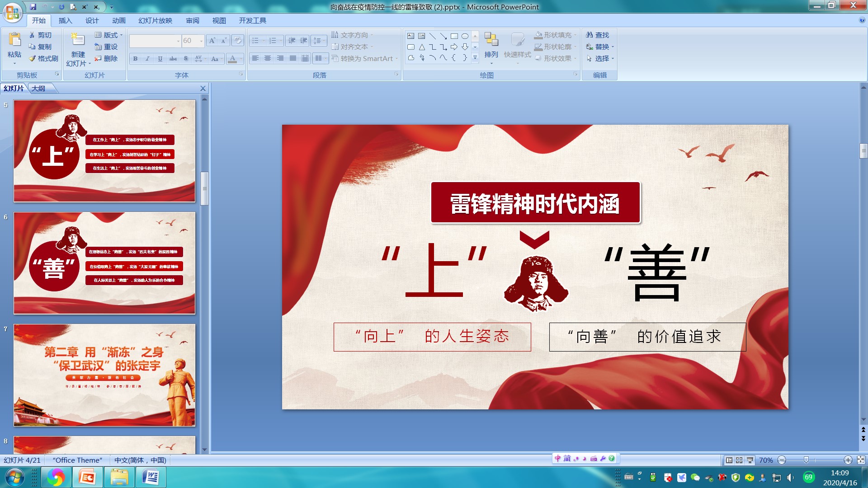Click the Cut (剪切) scissors button
This screenshot has height=488, width=868.
pos(40,35)
